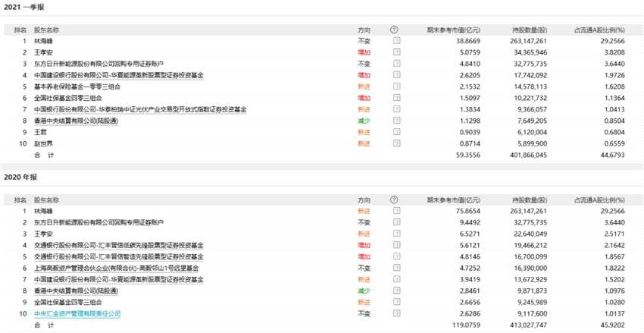This screenshot has width=644, height=333.
Task: Open the detail icon for 华泰柏瑞中证光伏 fund row
Action: (396, 109)
